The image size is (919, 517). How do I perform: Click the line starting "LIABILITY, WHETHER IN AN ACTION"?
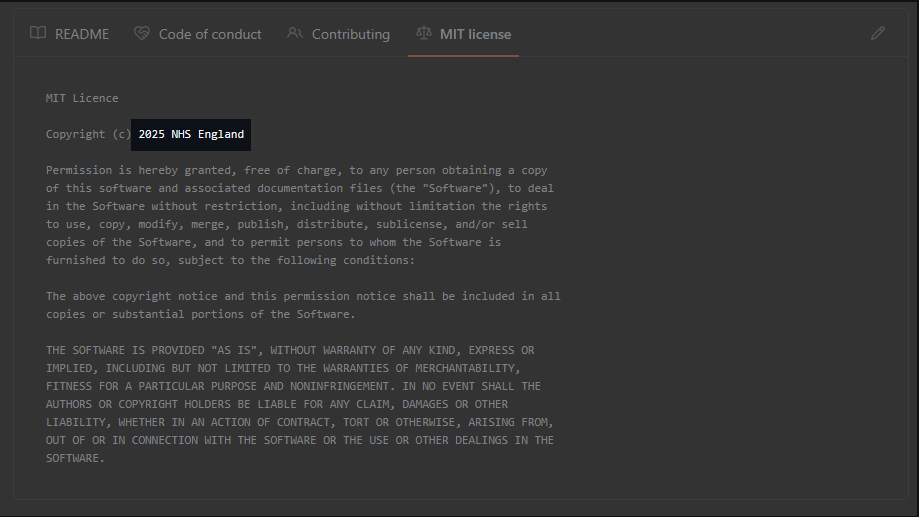pos(299,422)
